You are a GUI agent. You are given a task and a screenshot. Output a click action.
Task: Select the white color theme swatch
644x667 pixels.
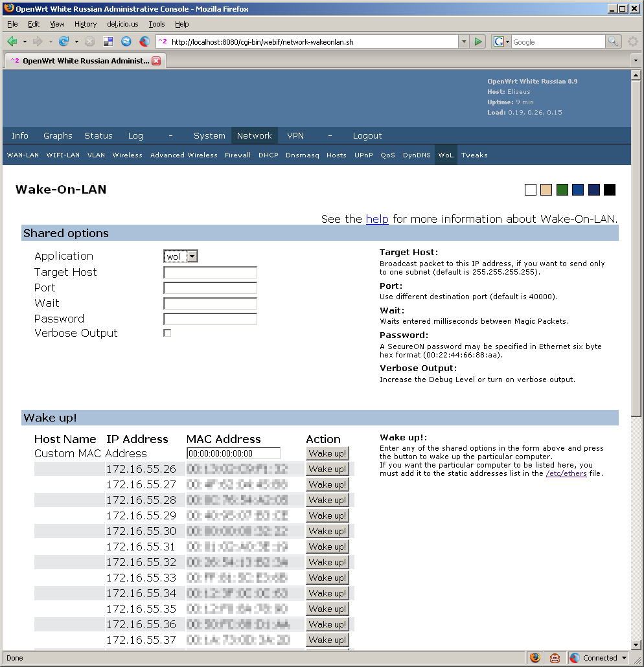[x=531, y=190]
